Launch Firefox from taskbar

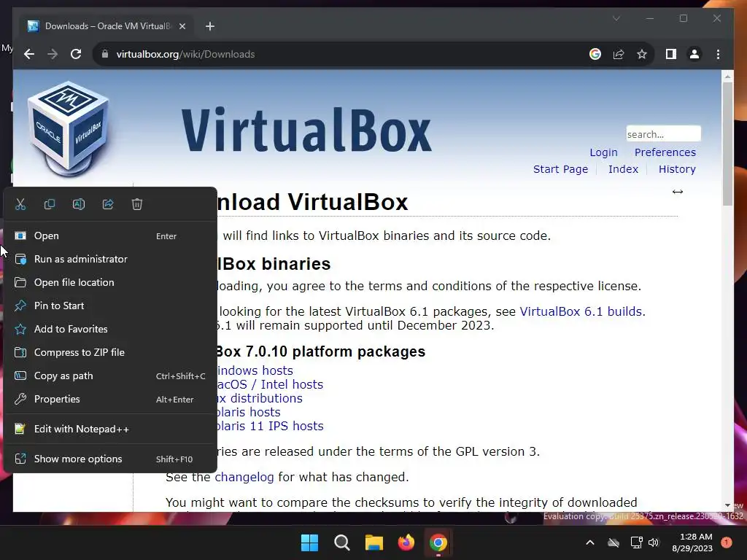click(406, 542)
